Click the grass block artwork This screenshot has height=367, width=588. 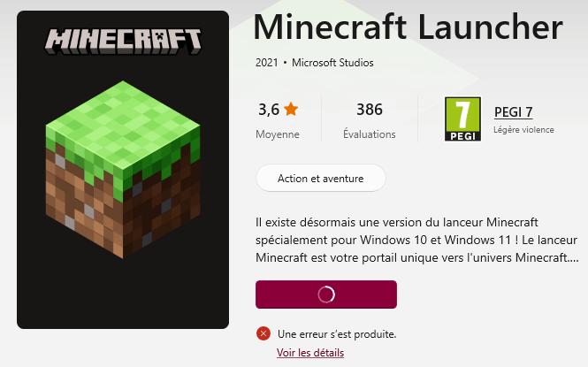(x=123, y=170)
